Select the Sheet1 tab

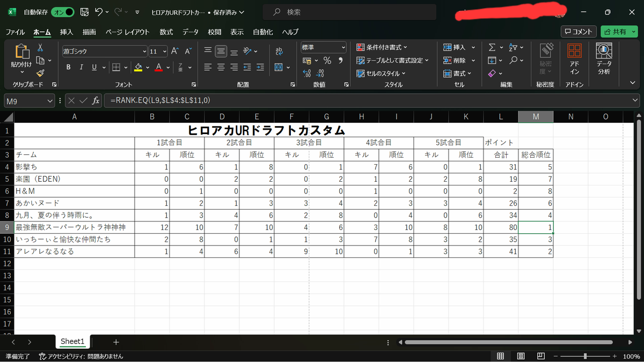[72, 342]
